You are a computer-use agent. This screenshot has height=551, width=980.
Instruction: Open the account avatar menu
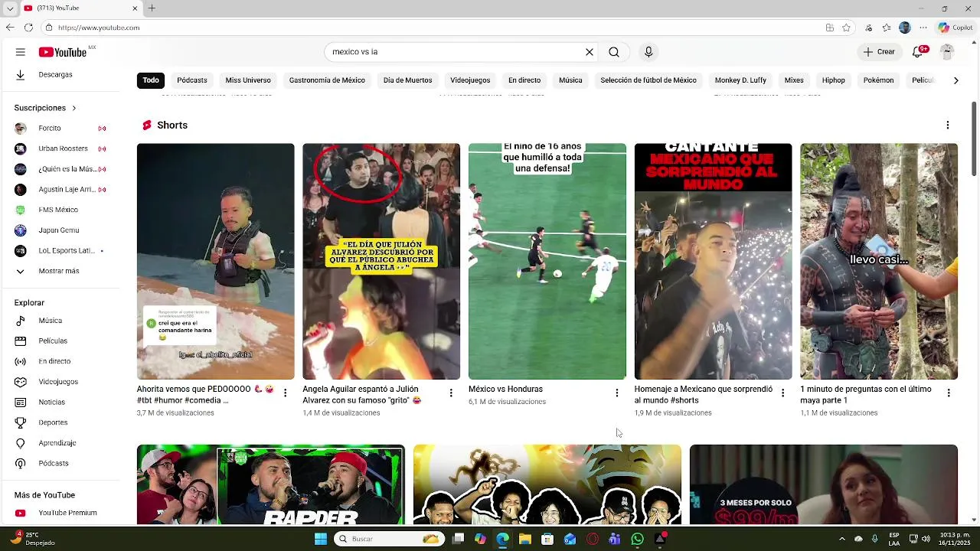947,52
